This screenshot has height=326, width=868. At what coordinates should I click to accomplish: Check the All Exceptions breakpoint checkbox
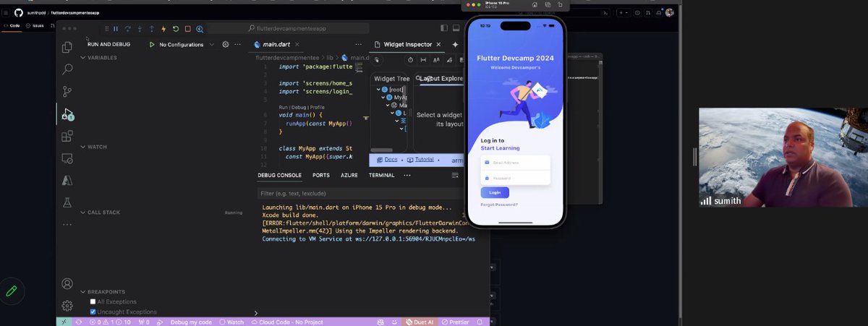(x=93, y=301)
